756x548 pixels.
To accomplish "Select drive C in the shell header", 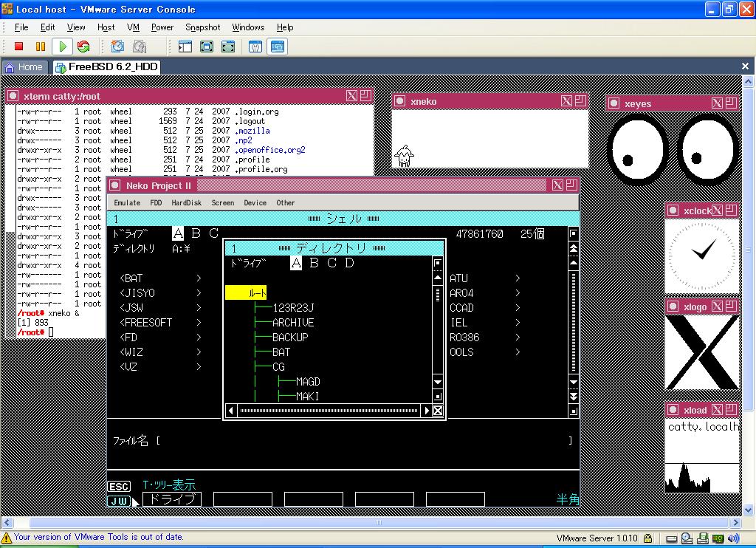I will tap(213, 233).
